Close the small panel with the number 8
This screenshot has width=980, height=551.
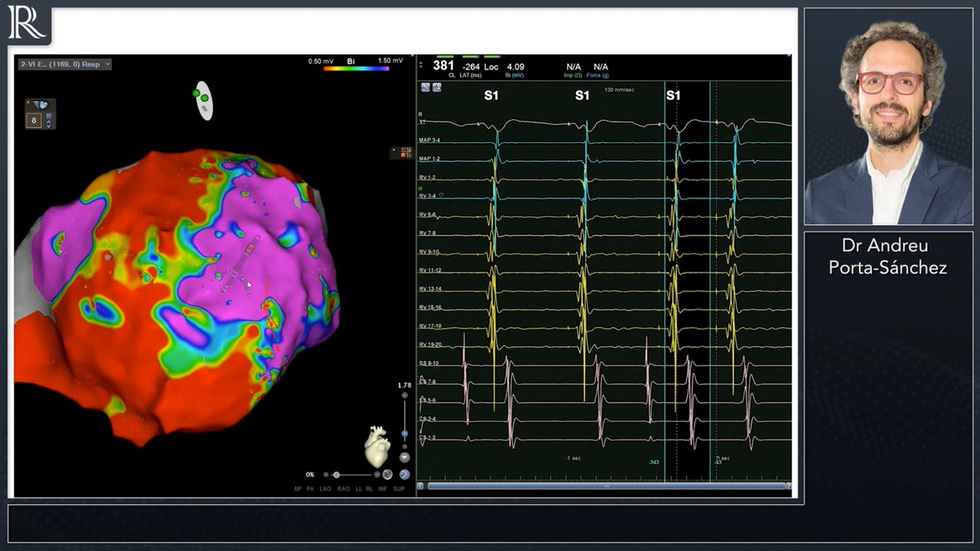click(x=28, y=102)
